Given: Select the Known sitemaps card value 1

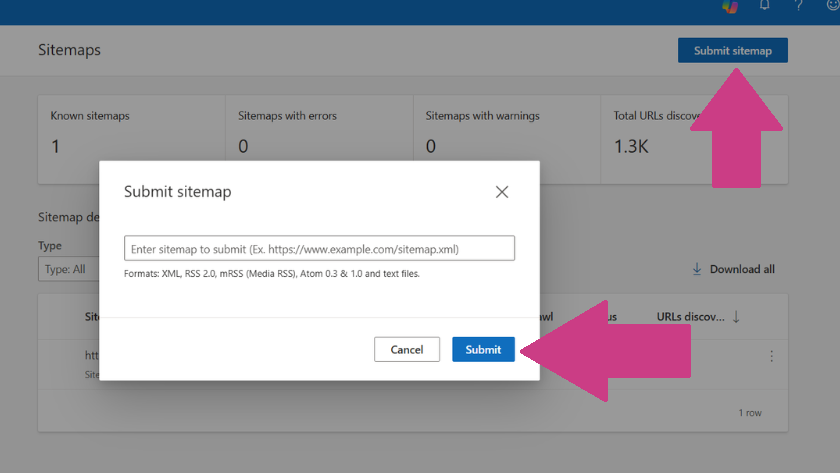Looking at the screenshot, I should [55, 146].
